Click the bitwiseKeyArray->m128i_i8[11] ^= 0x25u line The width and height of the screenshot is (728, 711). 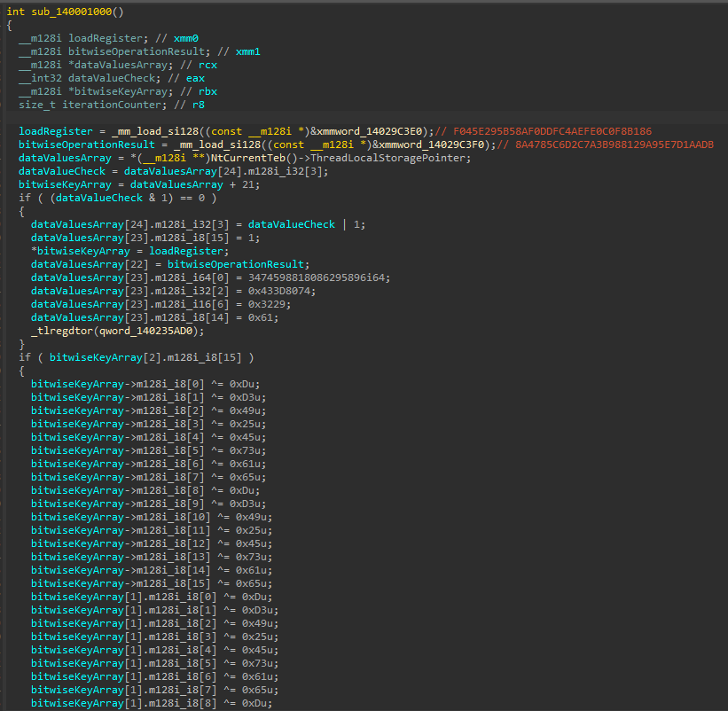point(152,530)
